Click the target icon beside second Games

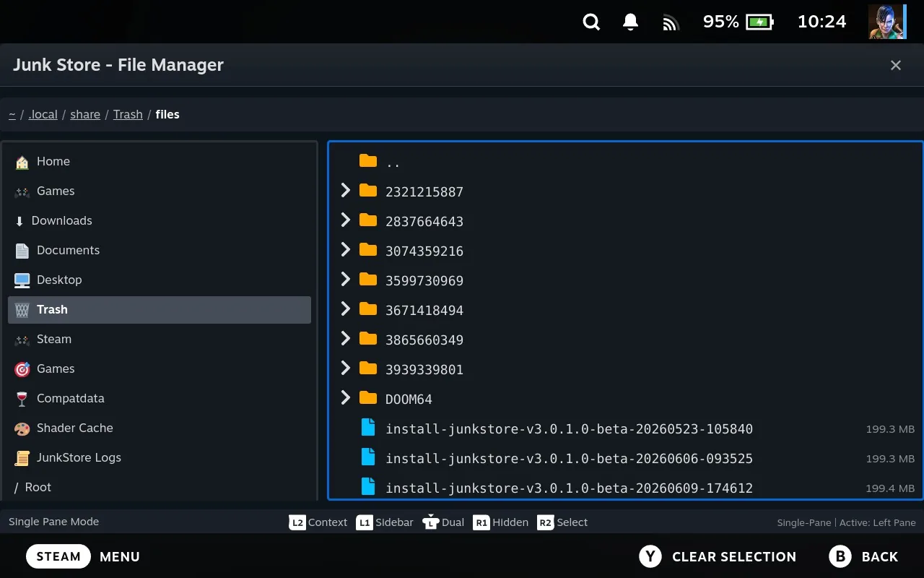tap(22, 369)
